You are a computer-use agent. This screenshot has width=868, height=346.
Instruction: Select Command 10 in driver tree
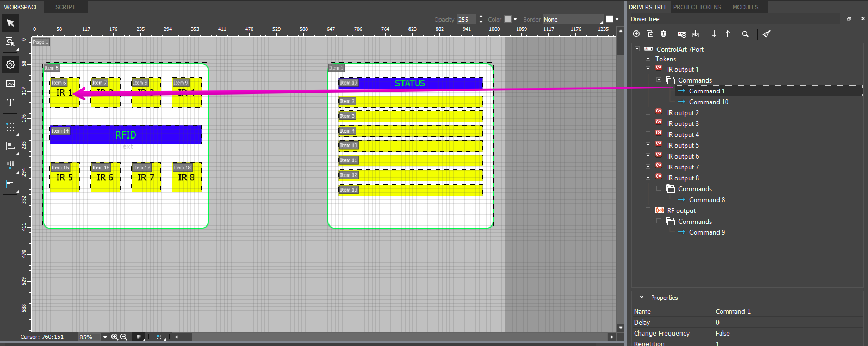pyautogui.click(x=708, y=102)
